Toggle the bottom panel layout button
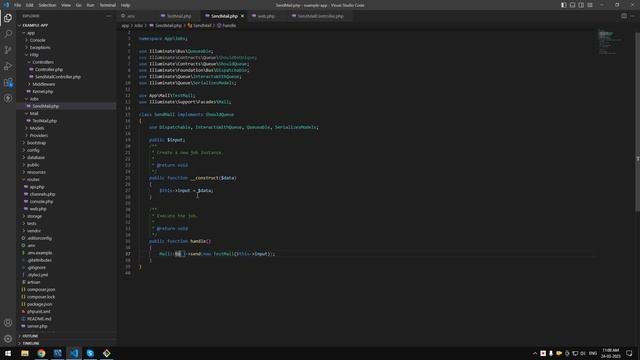 coord(572,5)
